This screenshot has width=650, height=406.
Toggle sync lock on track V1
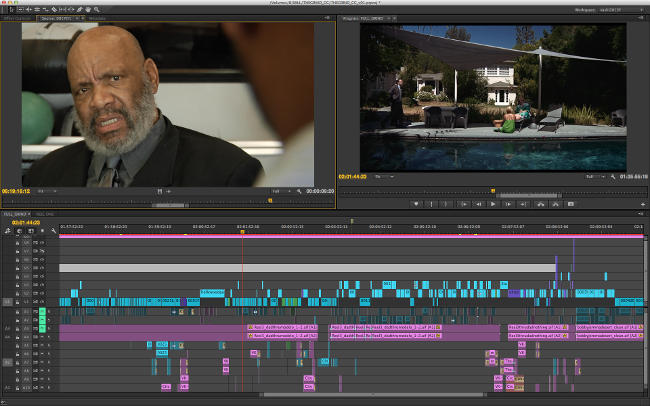[x=35, y=301]
